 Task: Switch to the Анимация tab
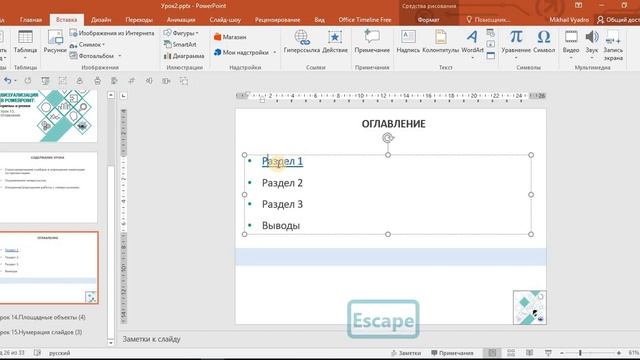click(x=181, y=20)
